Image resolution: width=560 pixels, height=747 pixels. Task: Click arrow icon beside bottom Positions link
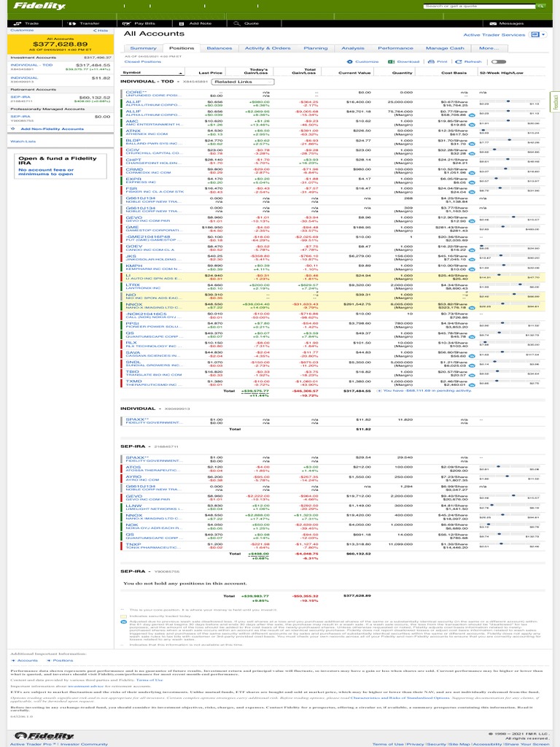click(49, 660)
